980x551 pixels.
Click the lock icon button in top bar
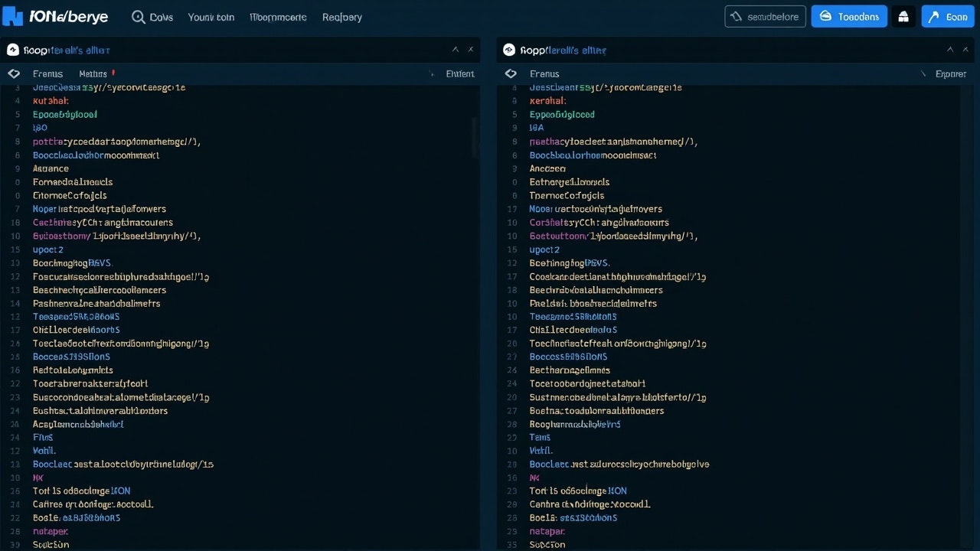pyautogui.click(x=903, y=16)
